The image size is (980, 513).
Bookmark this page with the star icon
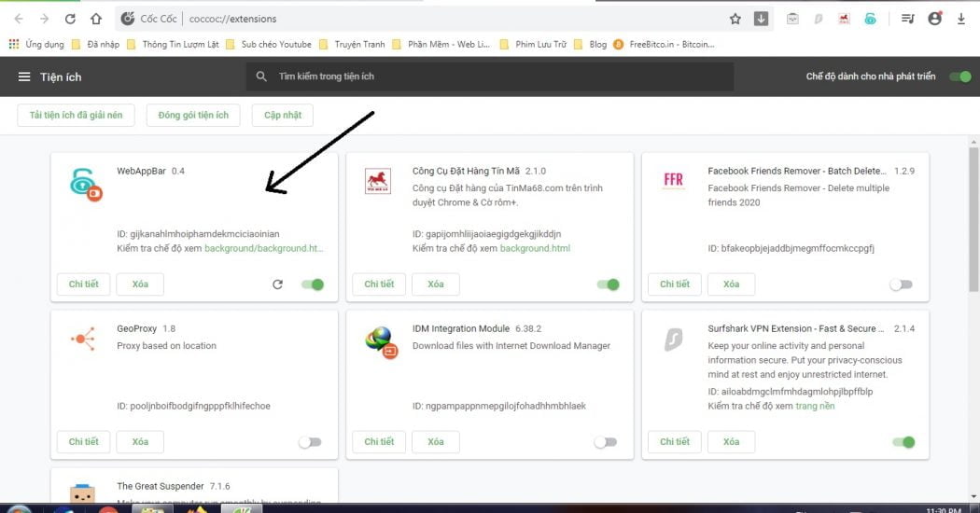pos(735,19)
